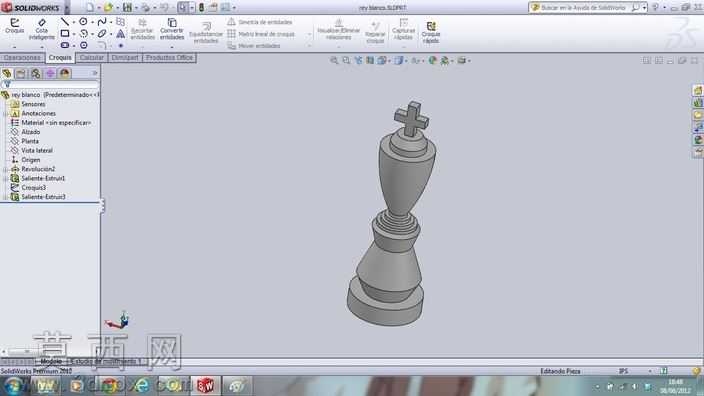
Task: Select Material sin especificar item
Action: pos(56,123)
